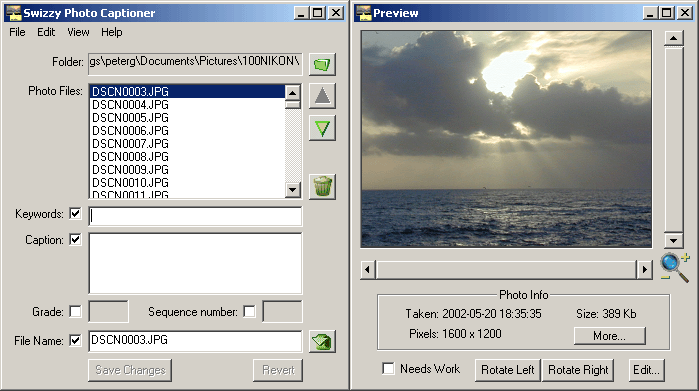The image size is (699, 391).
Task: Click the Sequence number input box
Action: pos(282,311)
